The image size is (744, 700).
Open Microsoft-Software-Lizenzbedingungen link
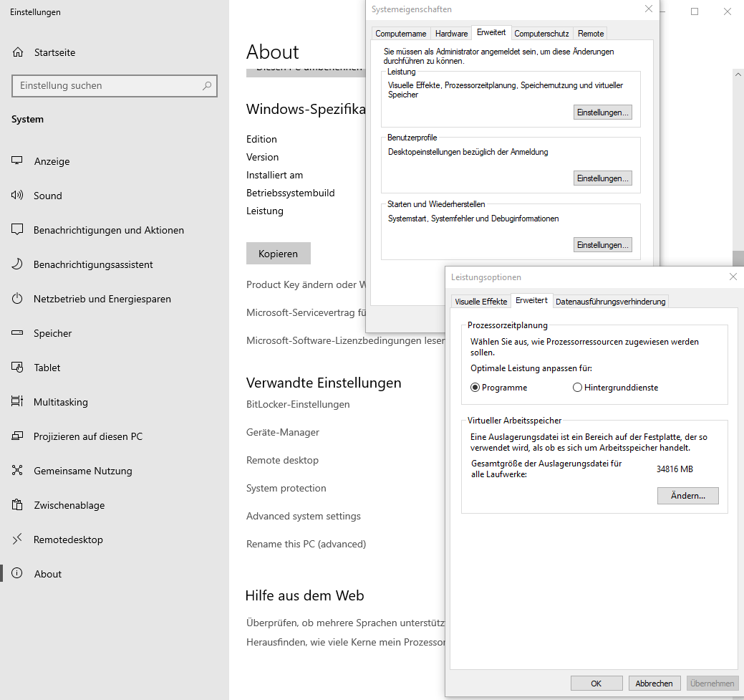[x=345, y=340]
